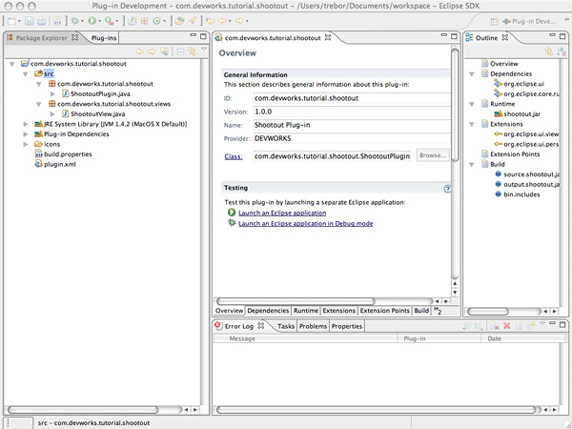
Task: Click the Clear Log Viewer icon
Action: tap(494, 326)
